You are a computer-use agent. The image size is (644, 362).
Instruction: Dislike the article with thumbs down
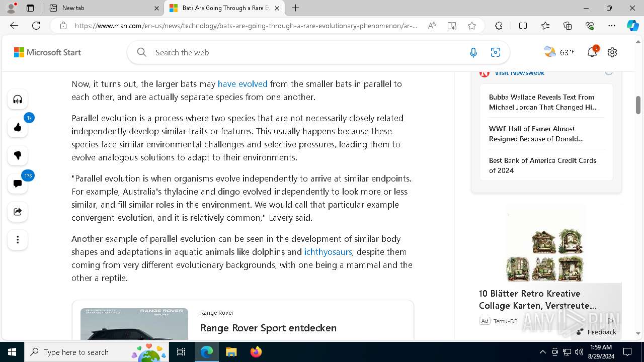(x=18, y=155)
